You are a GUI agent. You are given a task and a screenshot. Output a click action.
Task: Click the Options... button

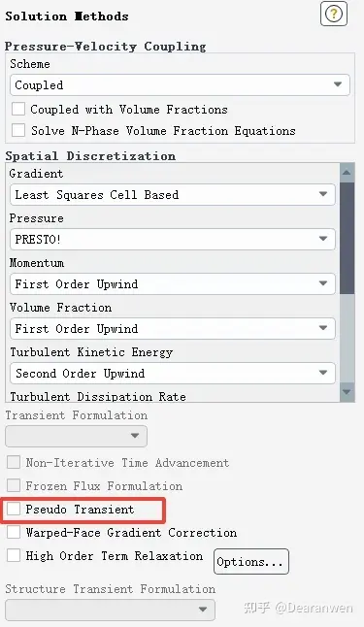tap(251, 561)
